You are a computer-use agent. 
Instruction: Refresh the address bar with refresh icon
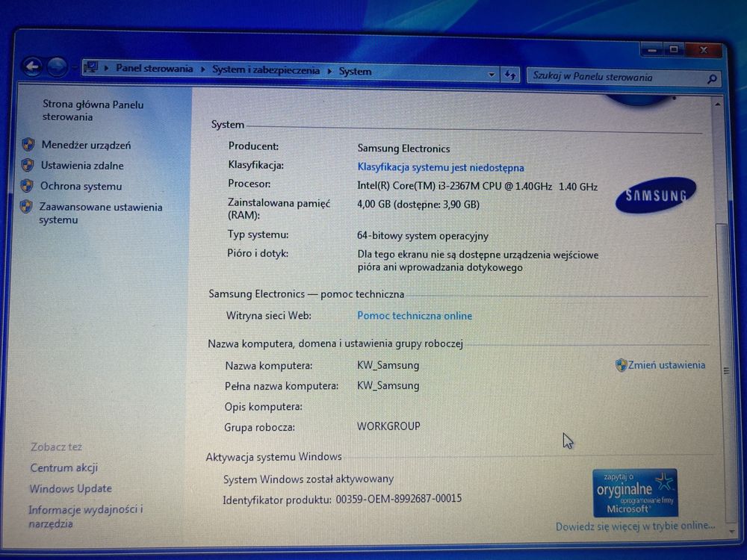509,75
